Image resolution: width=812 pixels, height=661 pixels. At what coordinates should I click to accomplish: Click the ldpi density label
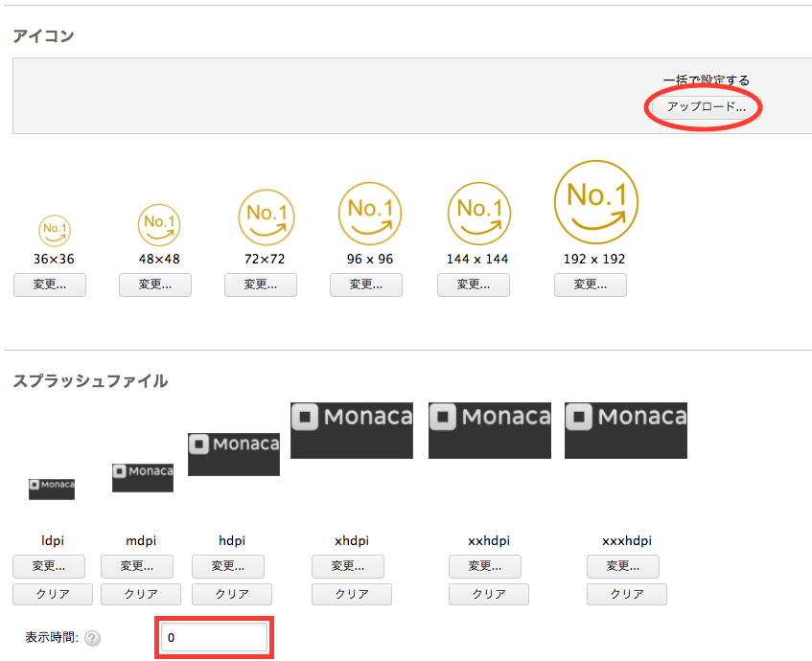click(53, 541)
